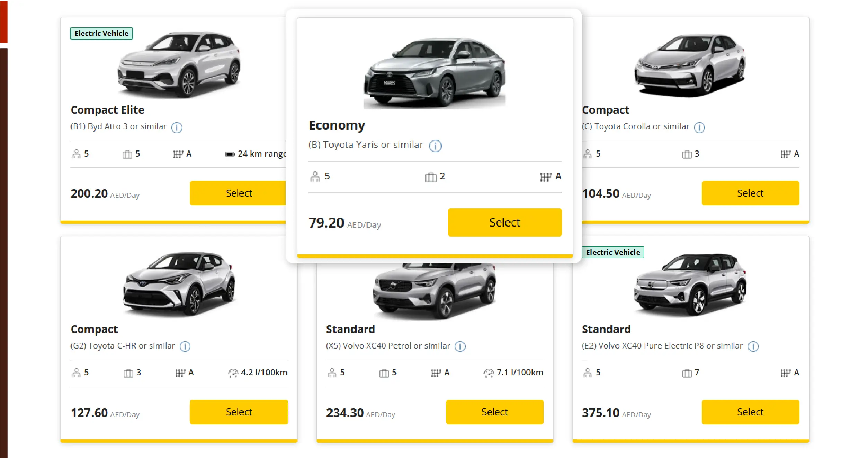This screenshot has width=868, height=458.
Task: Choose the Compact Toyota Corolla at 104.50
Action: [x=750, y=193]
